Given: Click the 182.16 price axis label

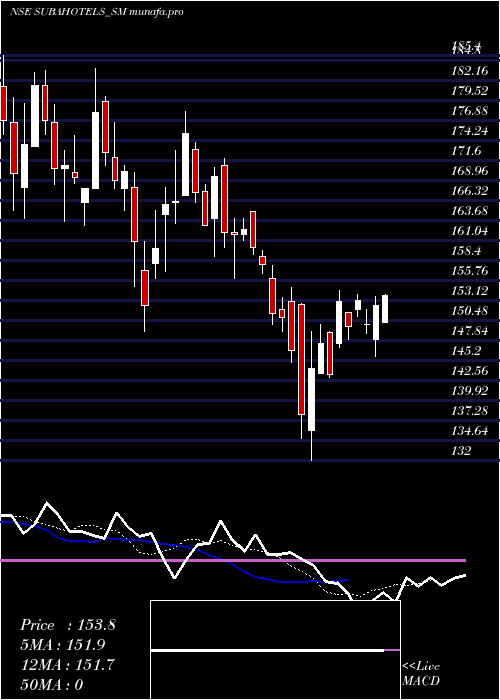Looking at the screenshot, I should (470, 71).
